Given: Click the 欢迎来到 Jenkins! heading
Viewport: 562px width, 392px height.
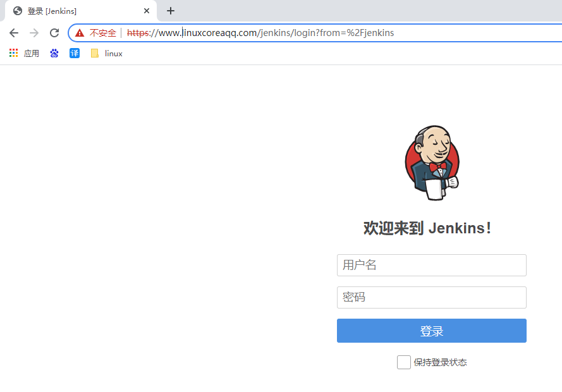Looking at the screenshot, I should (427, 228).
